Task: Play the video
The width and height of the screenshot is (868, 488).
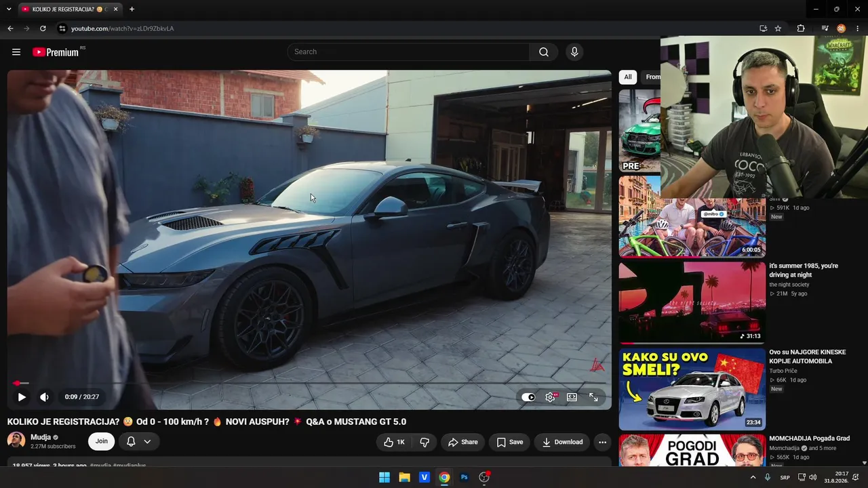Action: click(x=22, y=397)
